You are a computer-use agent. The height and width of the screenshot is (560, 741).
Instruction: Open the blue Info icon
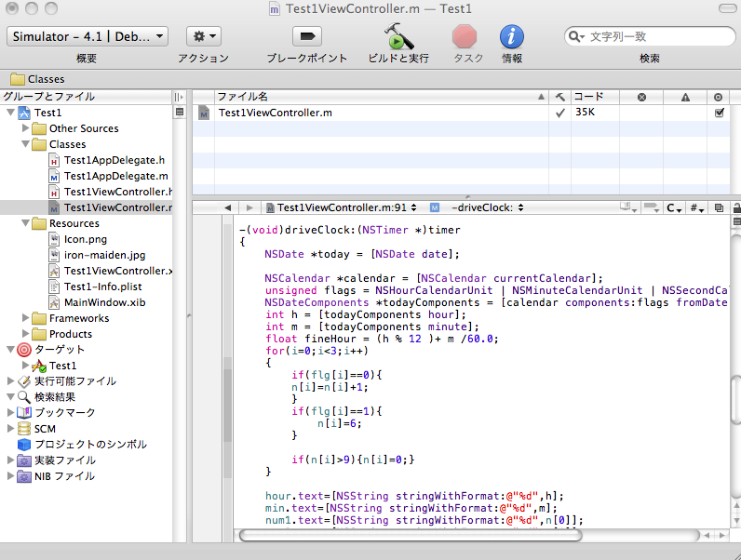[x=511, y=37]
